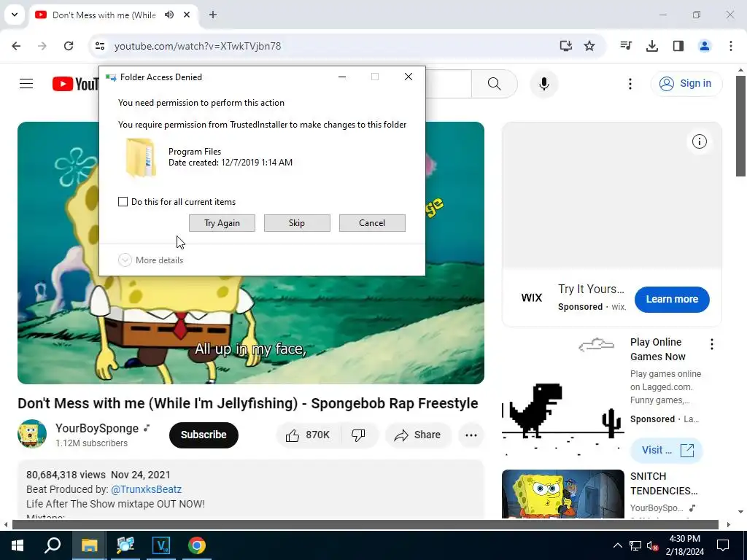The image size is (747, 560).
Task: Toggle the Chrome side panel
Action: (678, 46)
